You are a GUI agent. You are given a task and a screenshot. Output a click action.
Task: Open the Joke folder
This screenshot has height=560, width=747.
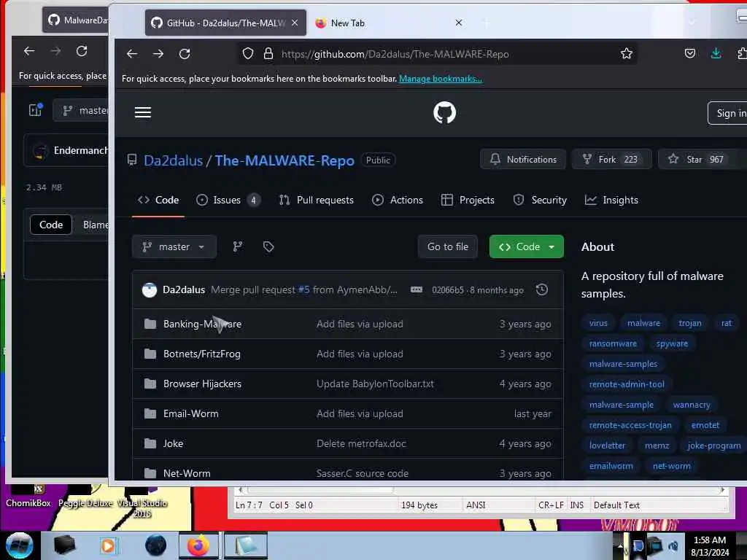[174, 444]
